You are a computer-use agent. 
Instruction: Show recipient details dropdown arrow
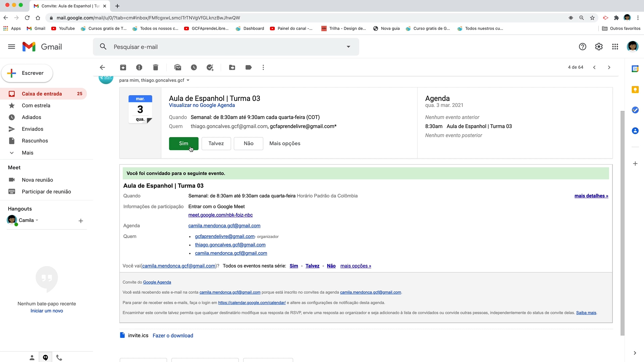click(188, 80)
